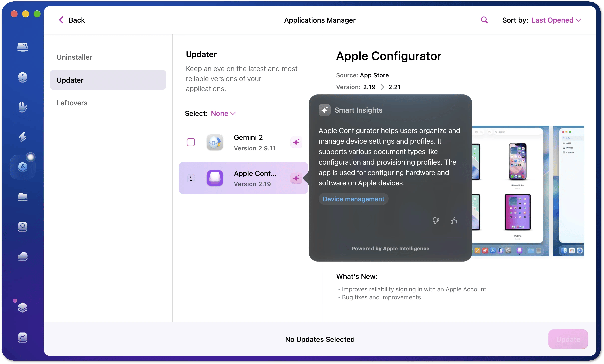604x364 pixels.
Task: Open the Select None dropdown
Action: tap(223, 113)
